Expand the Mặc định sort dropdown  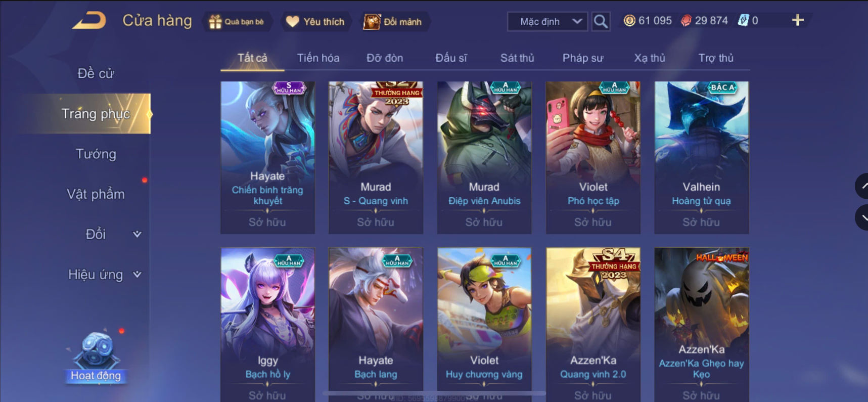pos(547,22)
